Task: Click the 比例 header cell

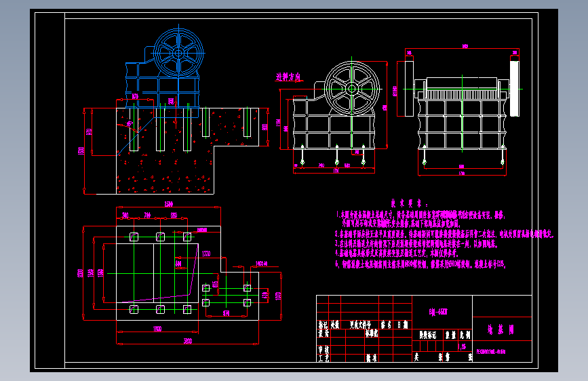Action: pos(465,335)
